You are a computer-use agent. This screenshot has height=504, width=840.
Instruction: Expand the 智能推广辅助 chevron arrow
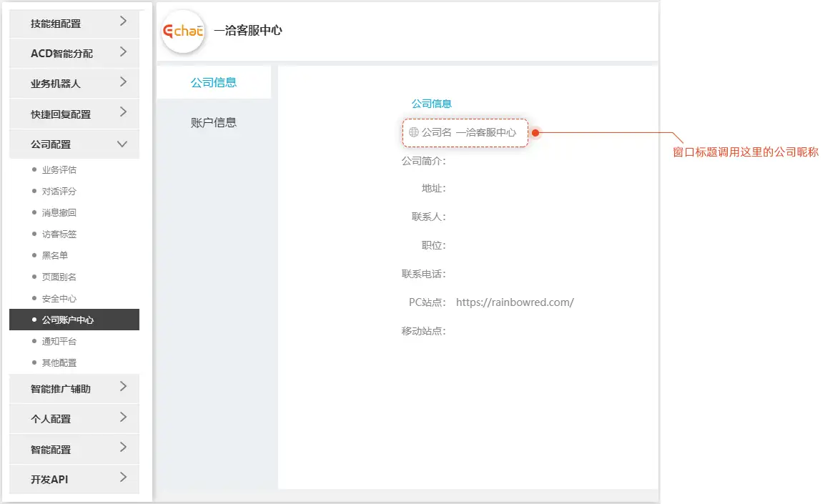click(x=123, y=387)
